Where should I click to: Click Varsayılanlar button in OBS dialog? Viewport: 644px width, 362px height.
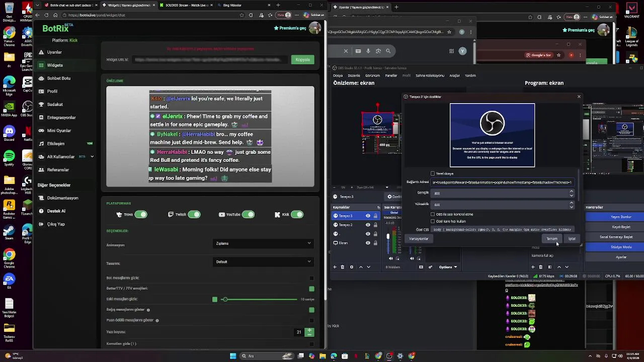tap(419, 239)
